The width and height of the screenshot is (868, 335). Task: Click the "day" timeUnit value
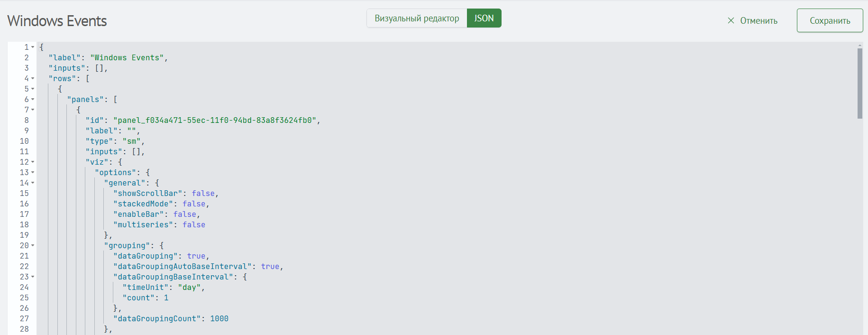[190, 287]
